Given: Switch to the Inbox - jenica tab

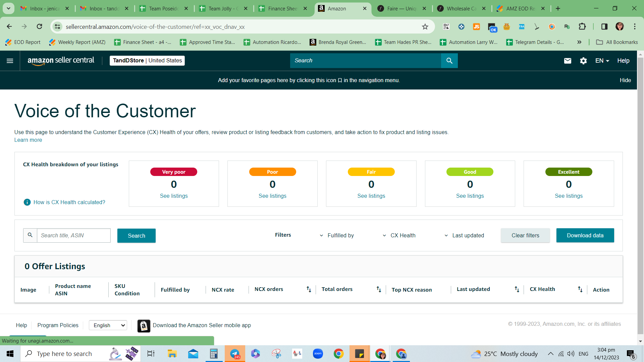Looking at the screenshot, I should [x=45, y=8].
